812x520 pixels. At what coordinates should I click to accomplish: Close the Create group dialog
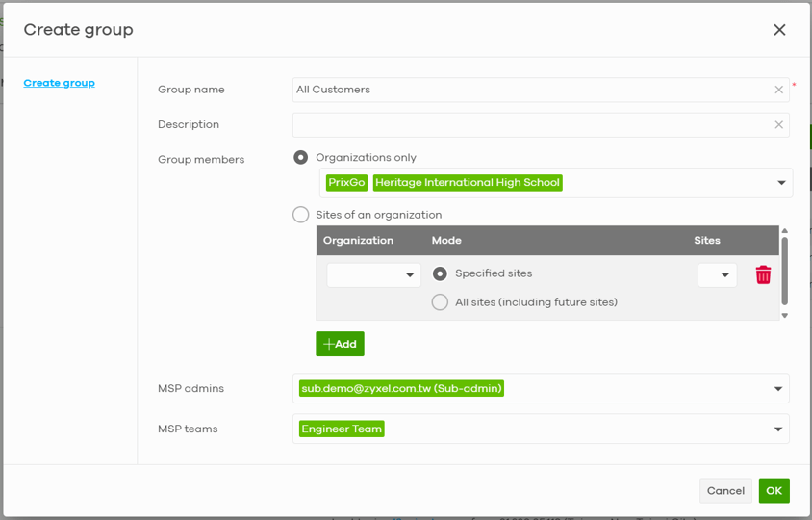pos(779,30)
